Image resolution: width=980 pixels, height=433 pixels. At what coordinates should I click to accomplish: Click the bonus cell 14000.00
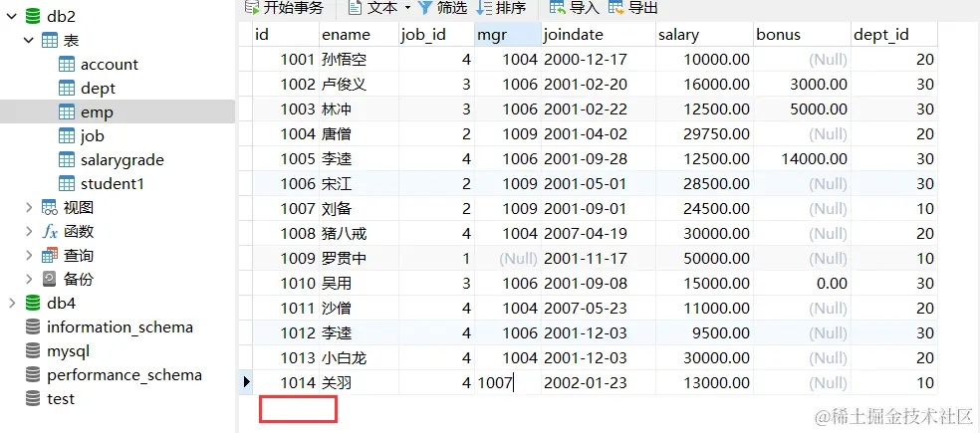click(x=803, y=158)
